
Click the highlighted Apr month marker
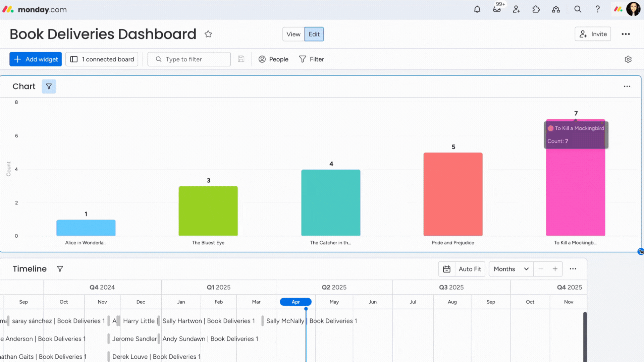296,302
